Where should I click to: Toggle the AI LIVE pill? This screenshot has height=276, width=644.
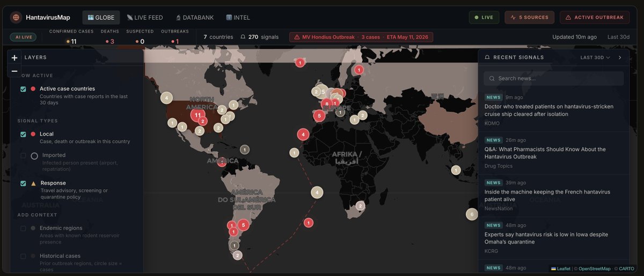(x=23, y=37)
